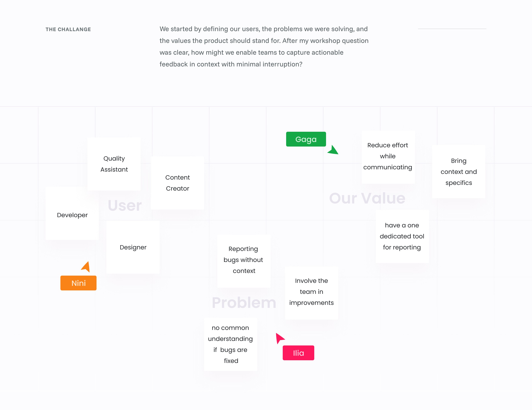Screen dimensions: 532x410
Task: Select the dedicated tool for reporting note
Action: [x=402, y=236]
